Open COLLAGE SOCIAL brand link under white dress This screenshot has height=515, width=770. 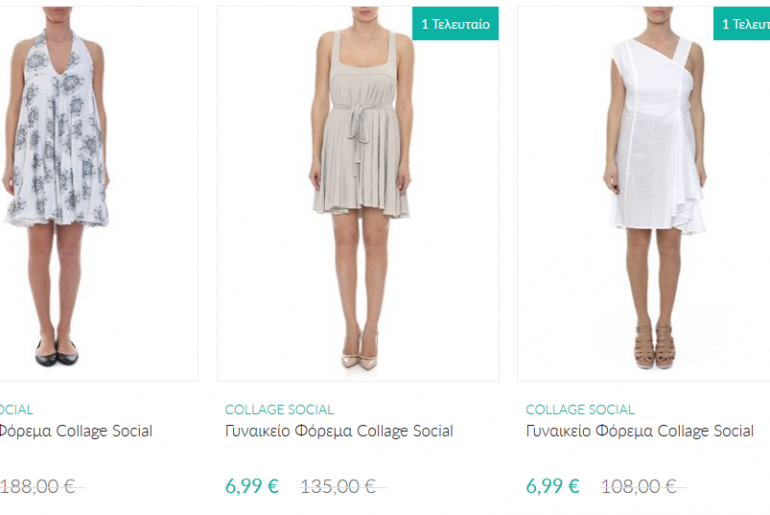(580, 409)
